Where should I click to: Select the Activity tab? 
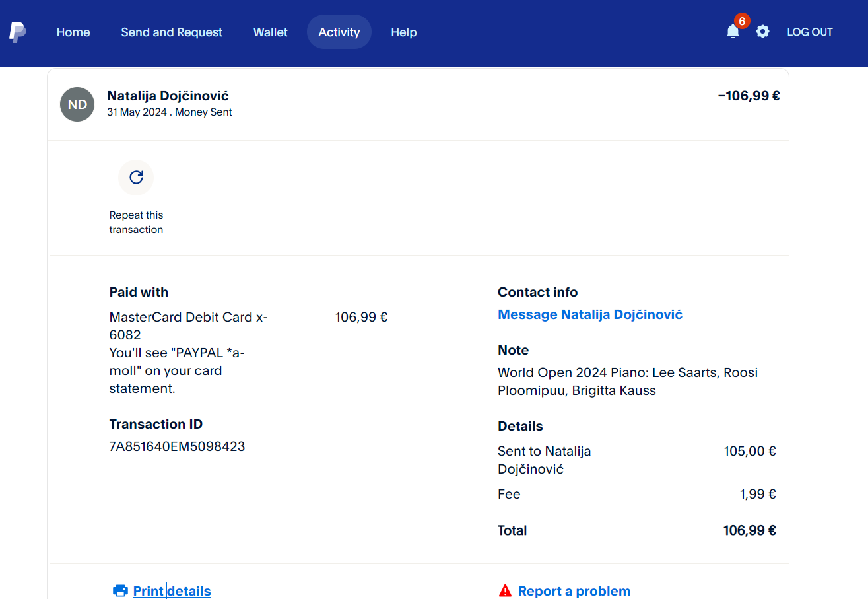(339, 32)
